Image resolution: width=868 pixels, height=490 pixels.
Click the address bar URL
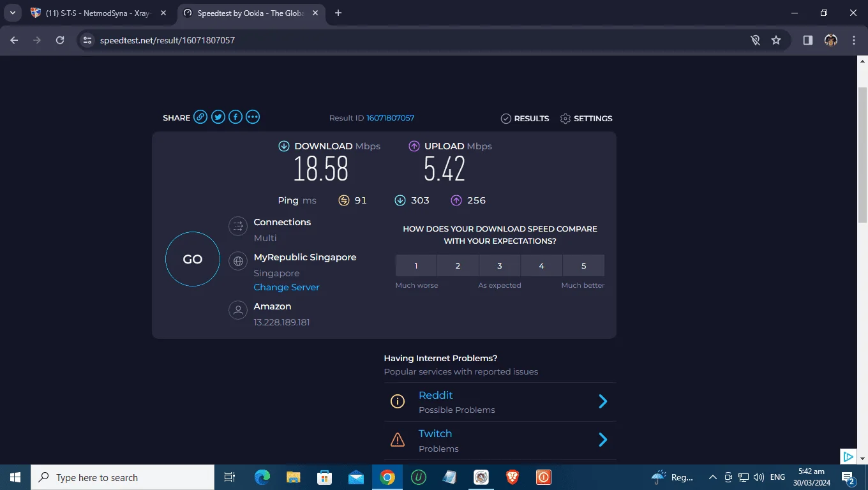(168, 40)
